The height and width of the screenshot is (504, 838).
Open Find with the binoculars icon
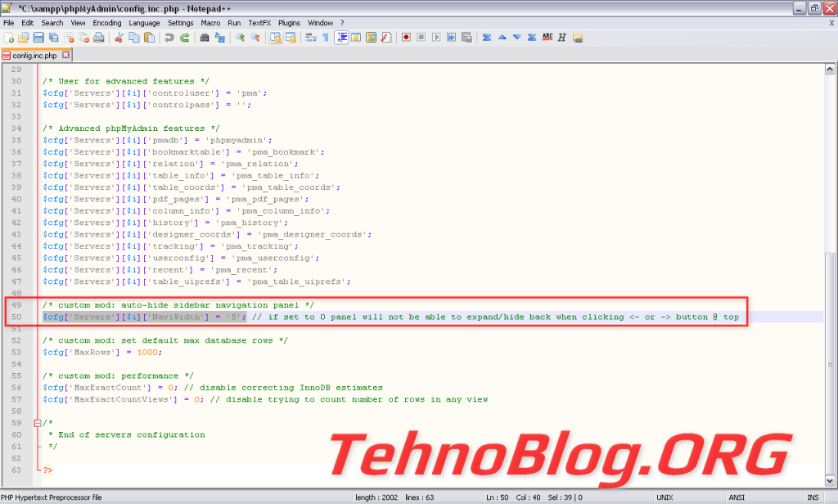(x=205, y=38)
